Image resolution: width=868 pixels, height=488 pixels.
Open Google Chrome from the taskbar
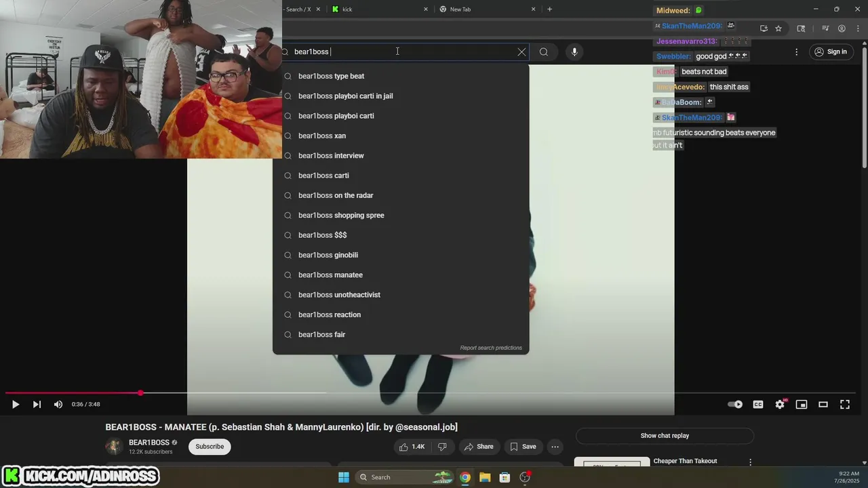pyautogui.click(x=465, y=477)
